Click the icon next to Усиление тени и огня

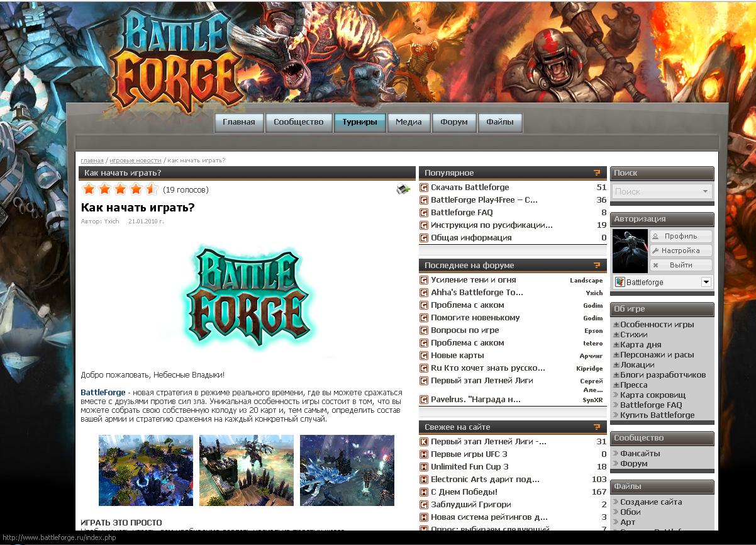pos(424,280)
